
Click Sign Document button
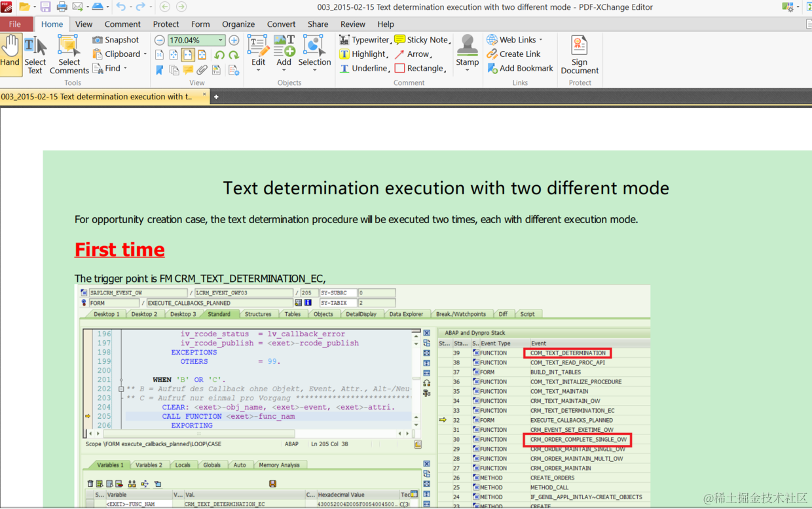tap(580, 55)
